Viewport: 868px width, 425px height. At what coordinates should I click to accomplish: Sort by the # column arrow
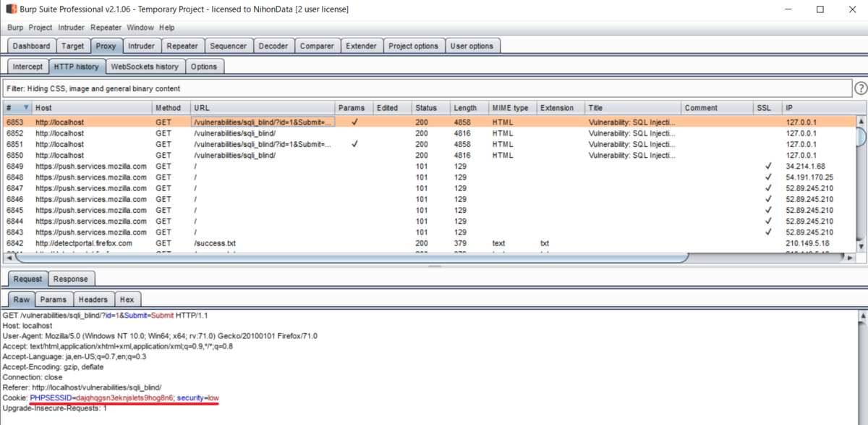(27, 108)
